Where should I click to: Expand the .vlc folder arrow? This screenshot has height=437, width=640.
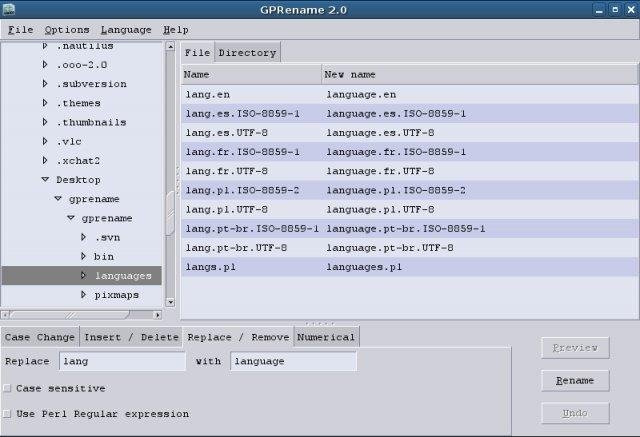pyautogui.click(x=45, y=141)
